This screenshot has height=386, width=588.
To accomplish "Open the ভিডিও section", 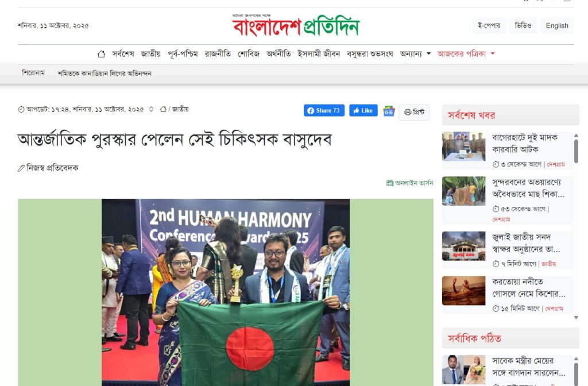I will coord(523,26).
